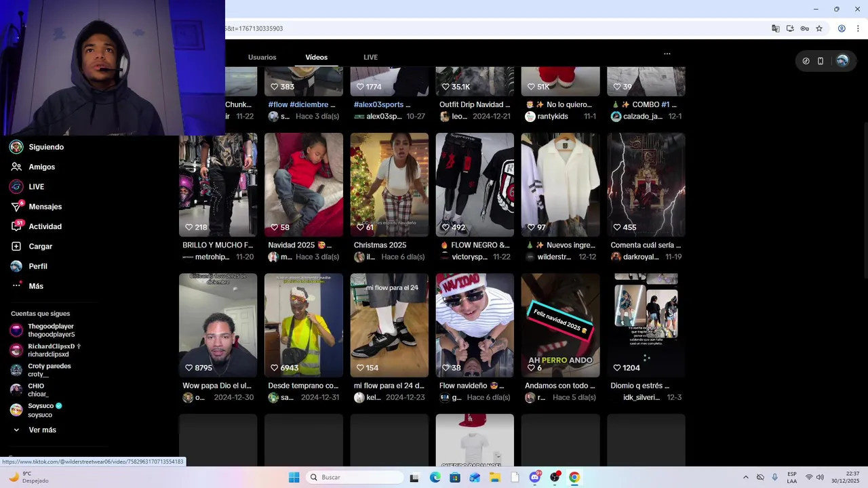The image size is (868, 488).
Task: Click the Google Translate icon in address bar
Action: [x=776, y=28]
